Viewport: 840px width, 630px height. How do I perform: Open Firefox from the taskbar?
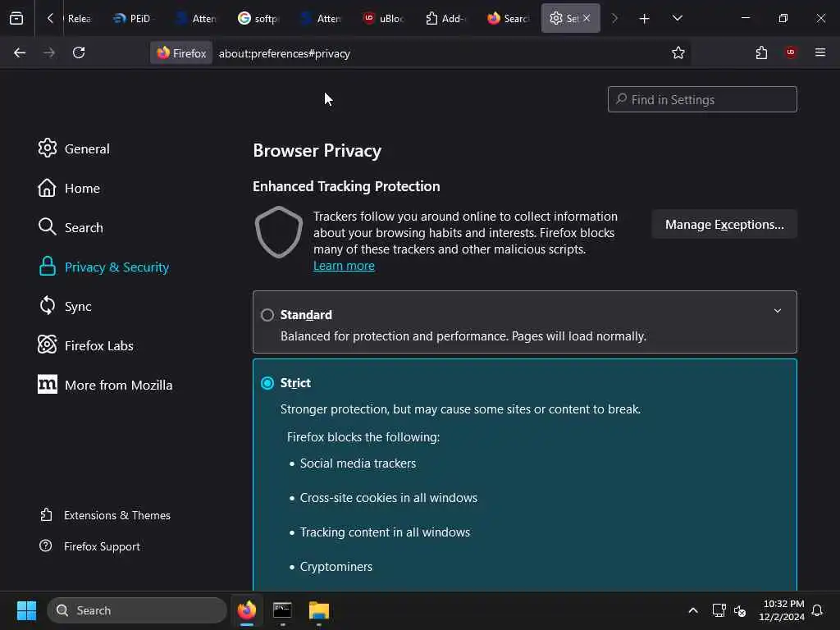(x=247, y=610)
